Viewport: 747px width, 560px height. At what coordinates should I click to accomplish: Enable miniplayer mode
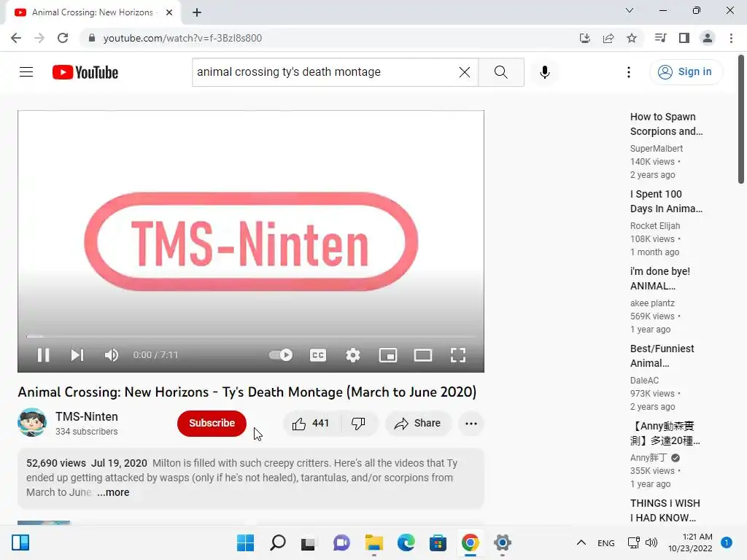click(388, 355)
